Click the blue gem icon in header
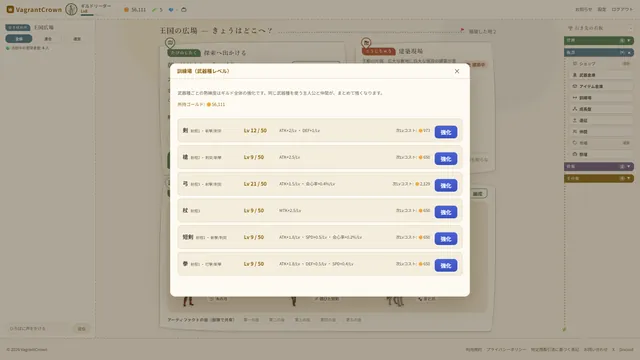This screenshot has height=360, width=640. point(171,9)
